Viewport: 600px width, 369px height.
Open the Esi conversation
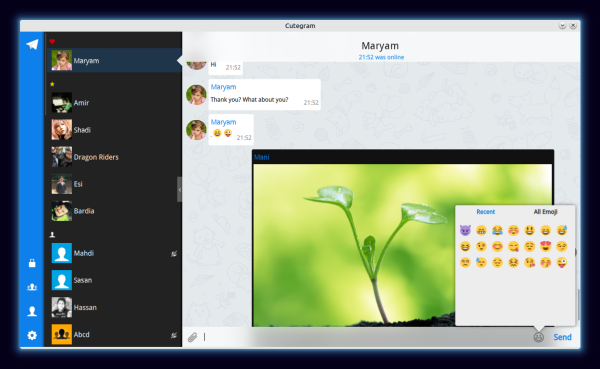click(x=114, y=184)
